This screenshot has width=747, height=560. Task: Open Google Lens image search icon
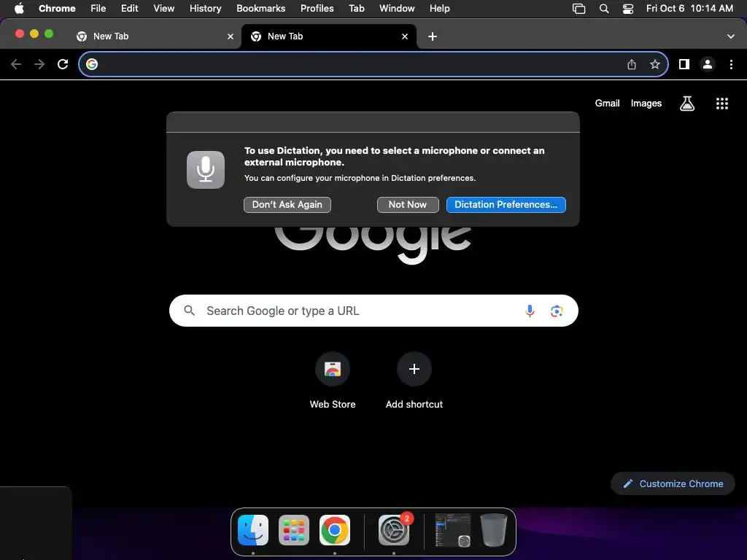(557, 311)
